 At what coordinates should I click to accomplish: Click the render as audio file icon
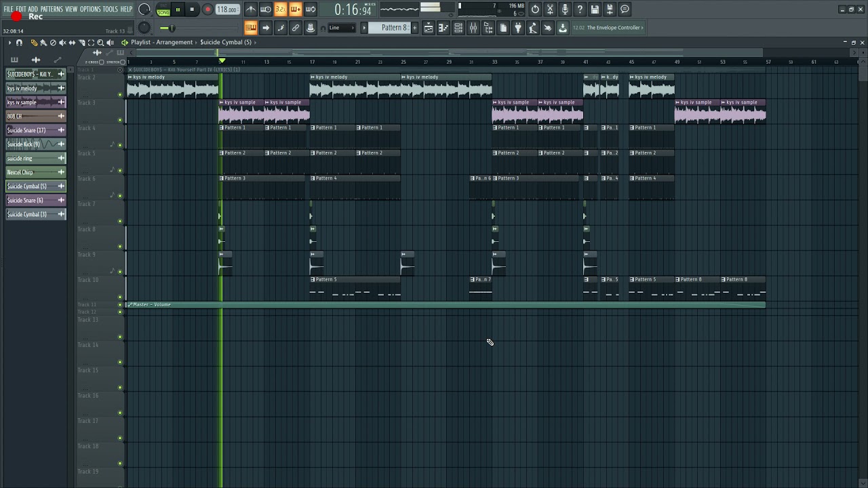pos(610,9)
